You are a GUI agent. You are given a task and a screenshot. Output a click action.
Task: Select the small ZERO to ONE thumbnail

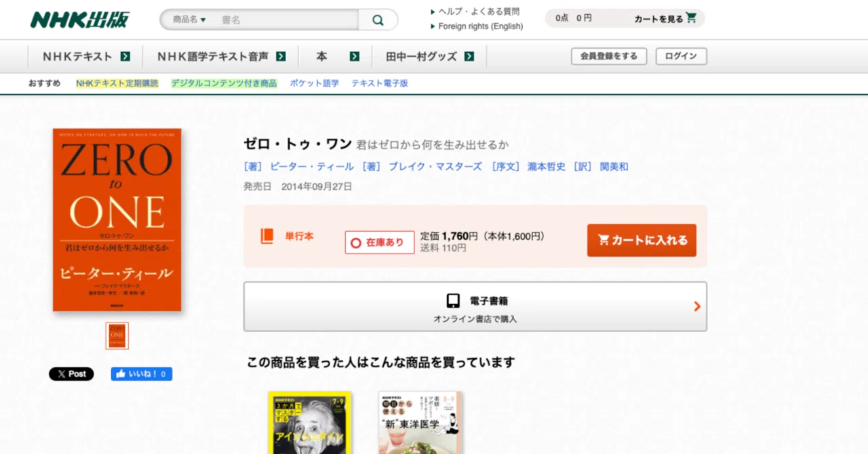coord(117,335)
